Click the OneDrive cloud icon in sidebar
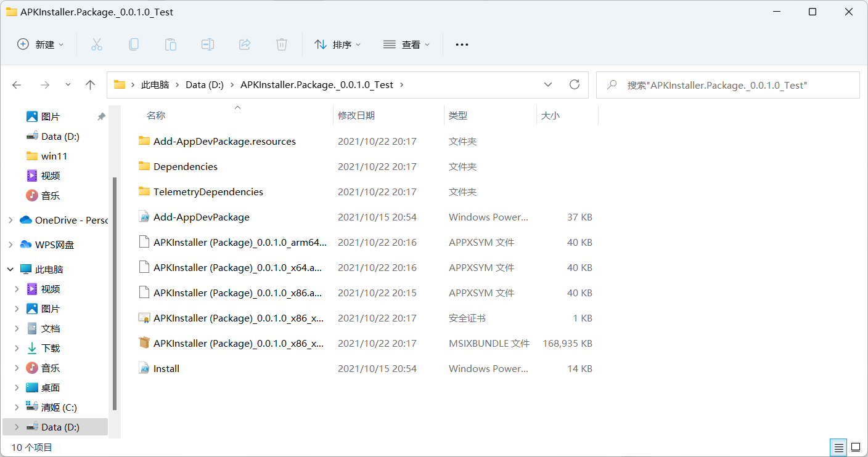The image size is (868, 457). click(x=26, y=220)
